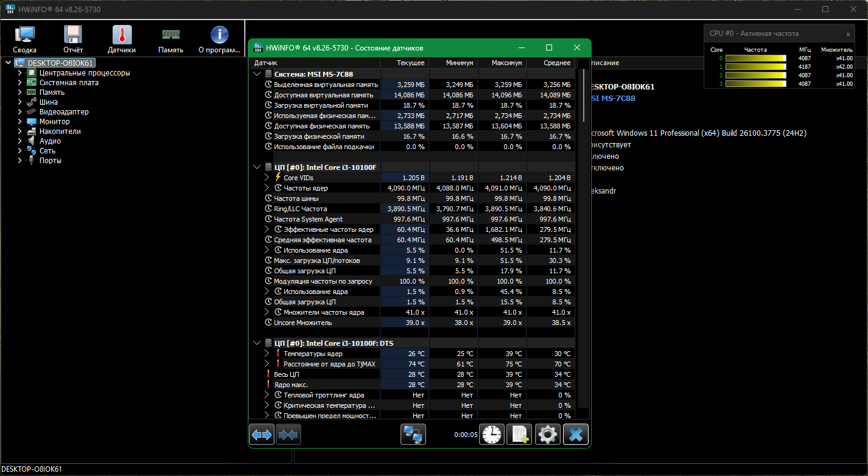Screen dimensions: 868x476
Task: Select Порты item in the tree
Action: point(51,160)
